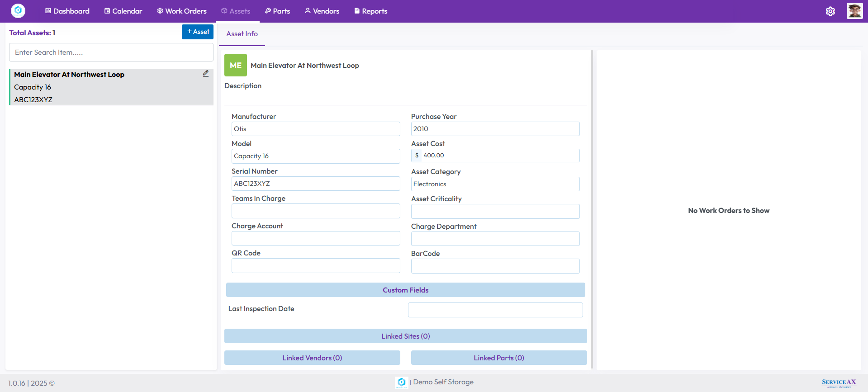868x392 pixels.
Task: Edit Main Elevator asset via pencil icon
Action: (x=206, y=73)
